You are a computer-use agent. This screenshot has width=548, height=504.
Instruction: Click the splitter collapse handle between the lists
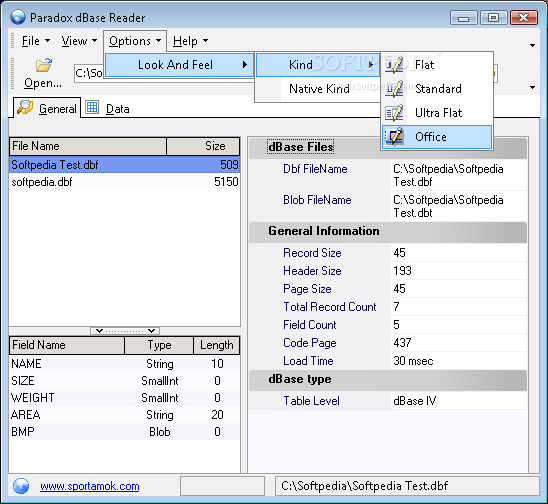125,331
